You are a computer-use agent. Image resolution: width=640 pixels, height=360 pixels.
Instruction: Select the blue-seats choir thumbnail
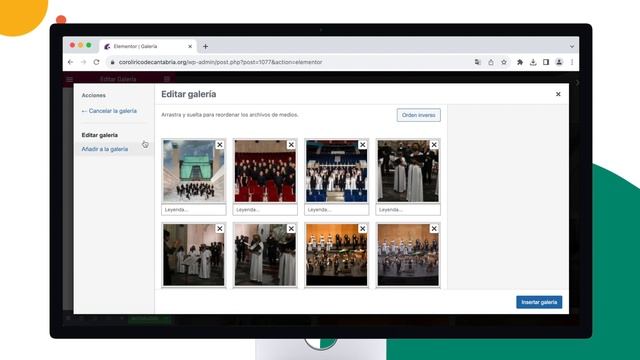pos(336,171)
